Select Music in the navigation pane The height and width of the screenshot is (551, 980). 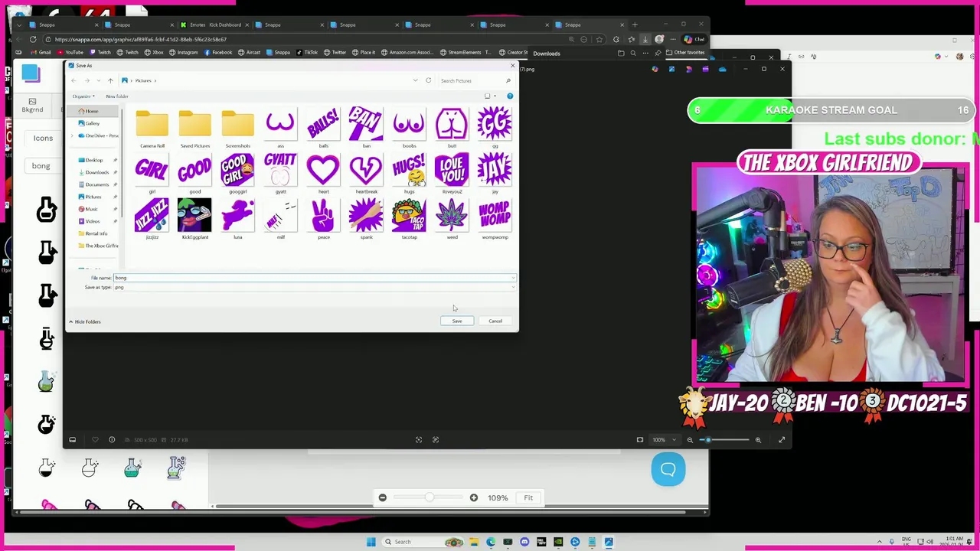click(x=90, y=209)
